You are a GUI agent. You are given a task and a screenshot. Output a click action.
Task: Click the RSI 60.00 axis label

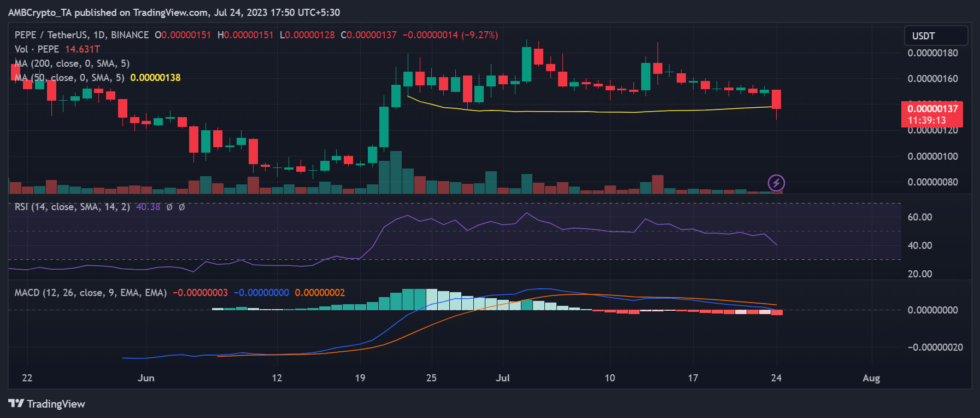point(920,217)
